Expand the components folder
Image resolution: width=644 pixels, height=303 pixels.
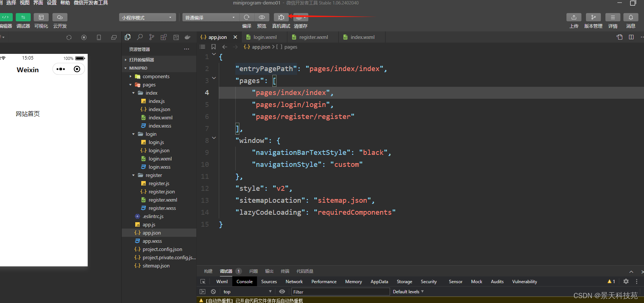(159, 76)
